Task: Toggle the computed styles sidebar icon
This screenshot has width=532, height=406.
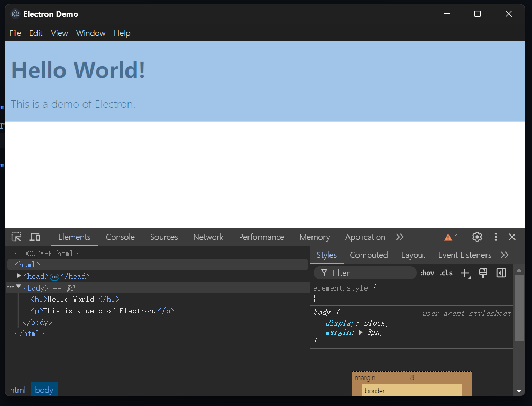Action: [x=501, y=273]
